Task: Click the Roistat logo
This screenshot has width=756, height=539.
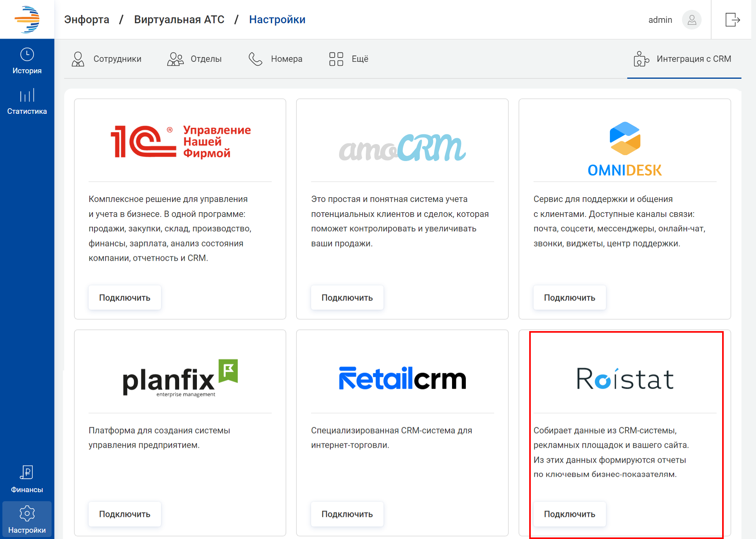Action: coord(625,379)
